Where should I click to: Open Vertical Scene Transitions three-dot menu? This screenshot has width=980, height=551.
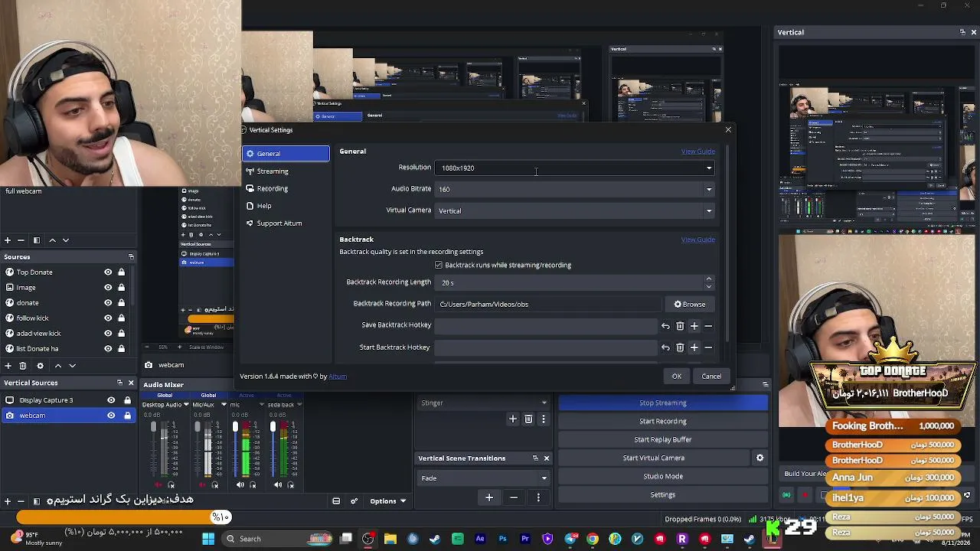point(538,497)
